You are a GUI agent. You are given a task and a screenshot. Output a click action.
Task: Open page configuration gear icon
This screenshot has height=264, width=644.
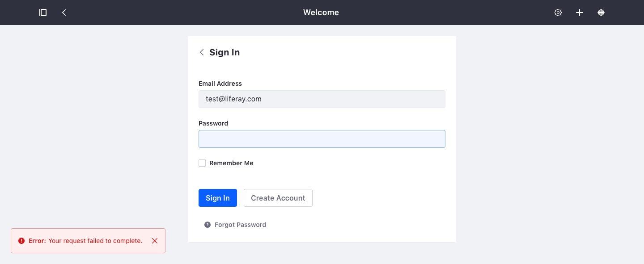point(558,13)
